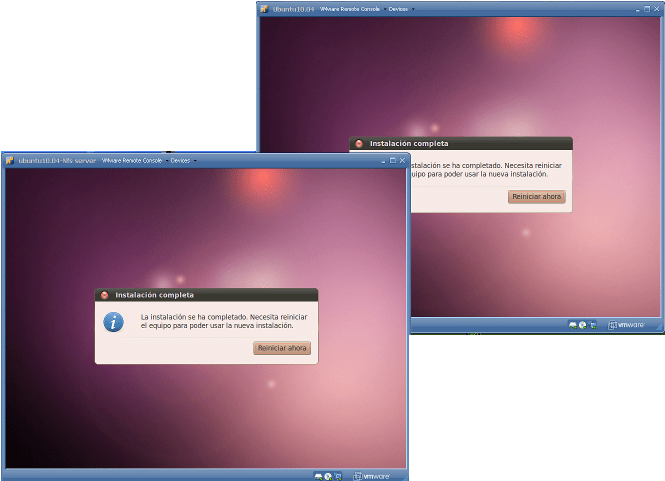The width and height of the screenshot is (665, 481).
Task: Click Reiniciar ahora in the front nfs-server window
Action: tap(282, 348)
